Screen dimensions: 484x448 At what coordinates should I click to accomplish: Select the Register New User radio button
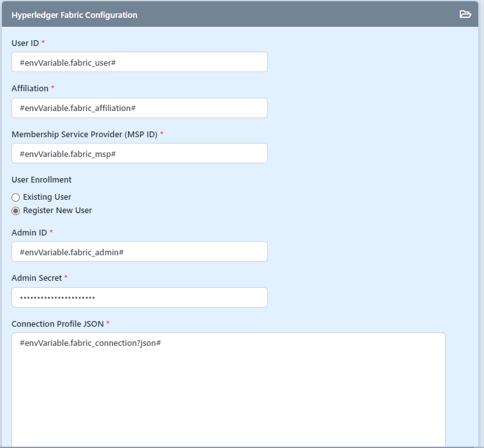(x=16, y=211)
